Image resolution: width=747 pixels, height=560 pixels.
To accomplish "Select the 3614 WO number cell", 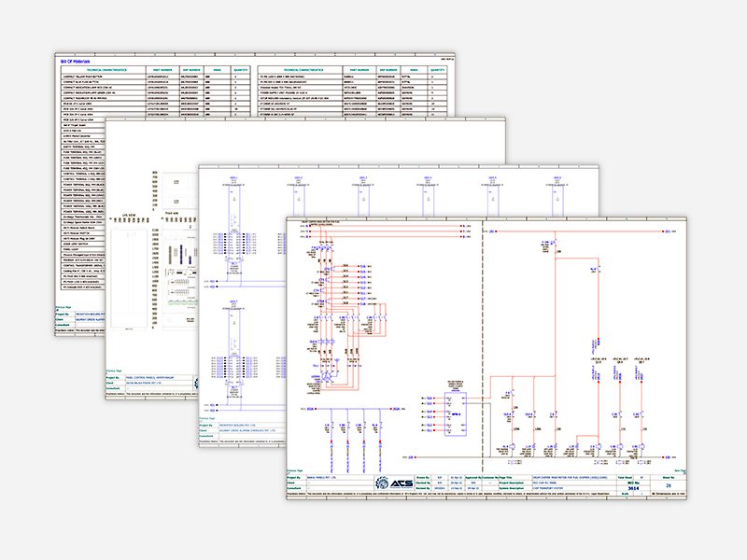I will click(x=633, y=488).
